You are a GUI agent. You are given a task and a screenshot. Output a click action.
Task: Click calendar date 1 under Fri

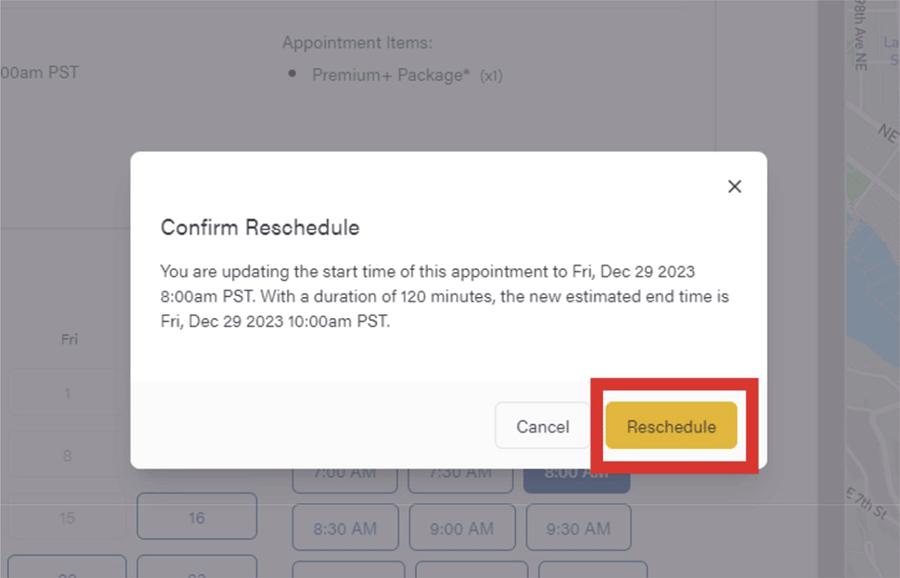click(x=68, y=393)
